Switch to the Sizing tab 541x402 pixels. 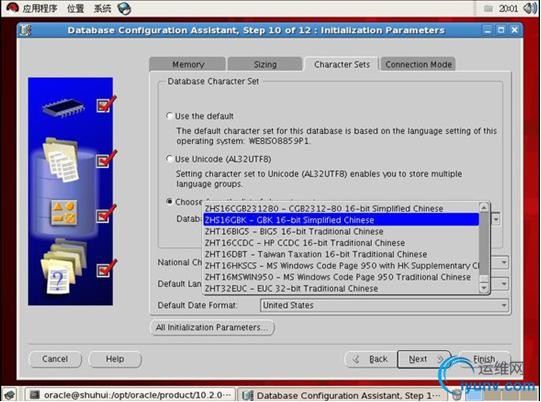click(x=265, y=65)
